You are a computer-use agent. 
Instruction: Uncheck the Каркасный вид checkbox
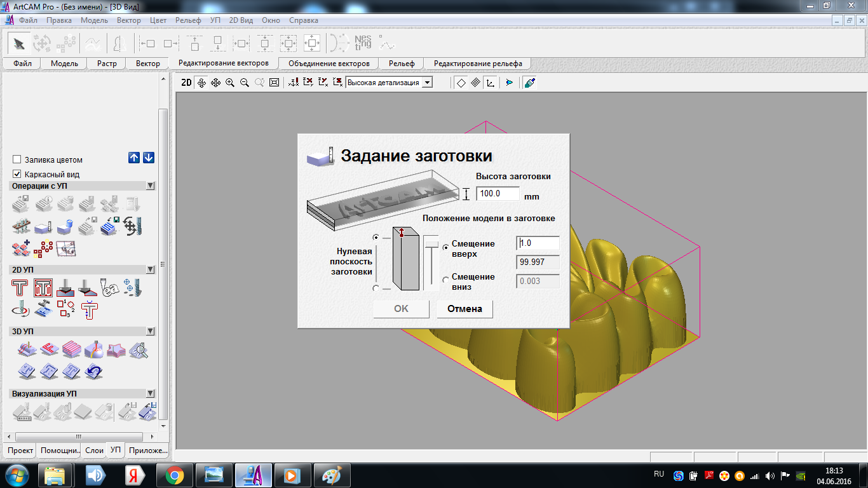17,174
